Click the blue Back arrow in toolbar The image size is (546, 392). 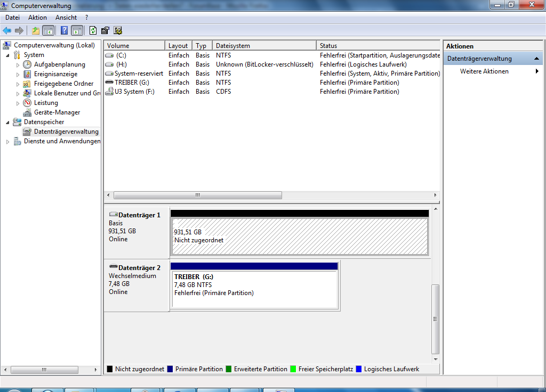(7, 30)
